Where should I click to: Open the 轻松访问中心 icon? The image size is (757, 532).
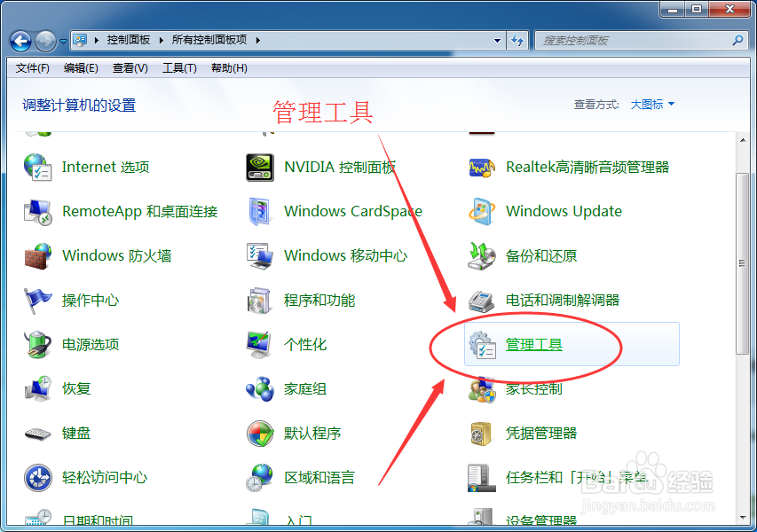click(38, 478)
